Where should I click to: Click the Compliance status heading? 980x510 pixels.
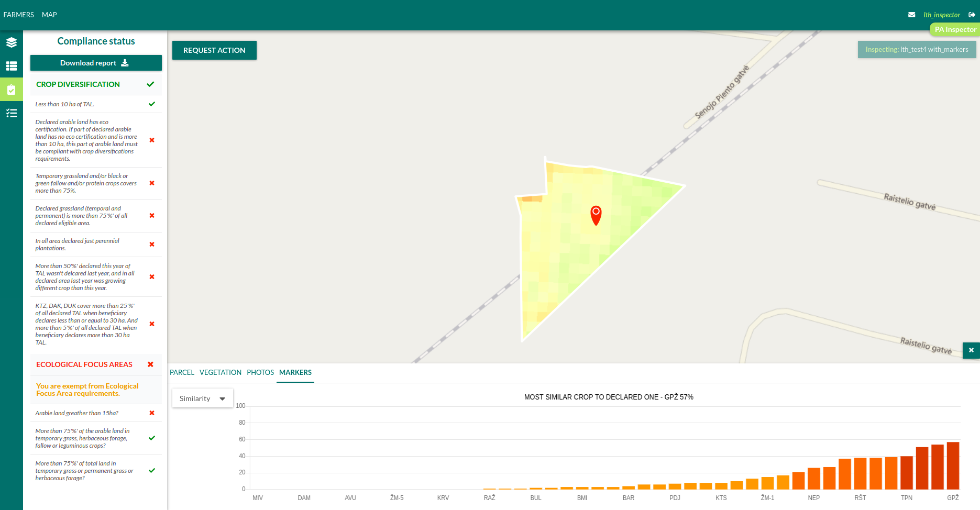point(96,41)
